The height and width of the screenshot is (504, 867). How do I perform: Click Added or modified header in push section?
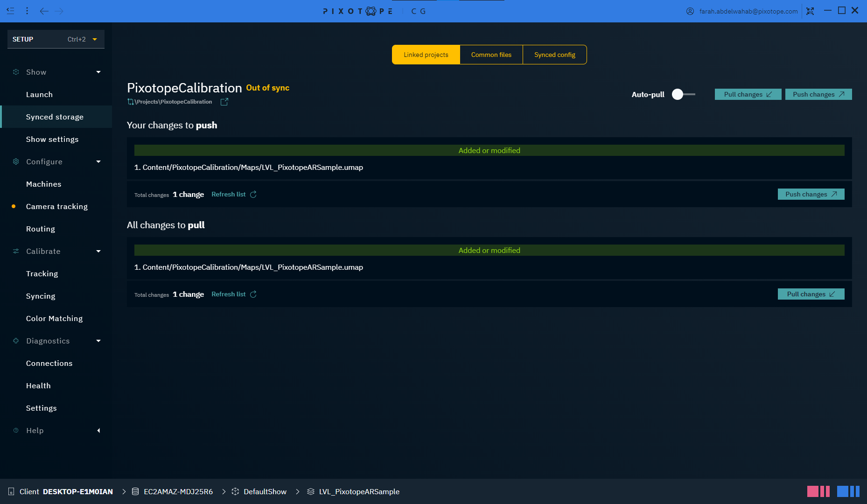[489, 150]
